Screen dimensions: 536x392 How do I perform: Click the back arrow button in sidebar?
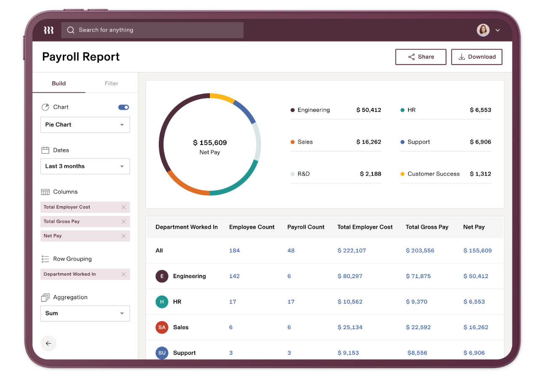click(48, 343)
